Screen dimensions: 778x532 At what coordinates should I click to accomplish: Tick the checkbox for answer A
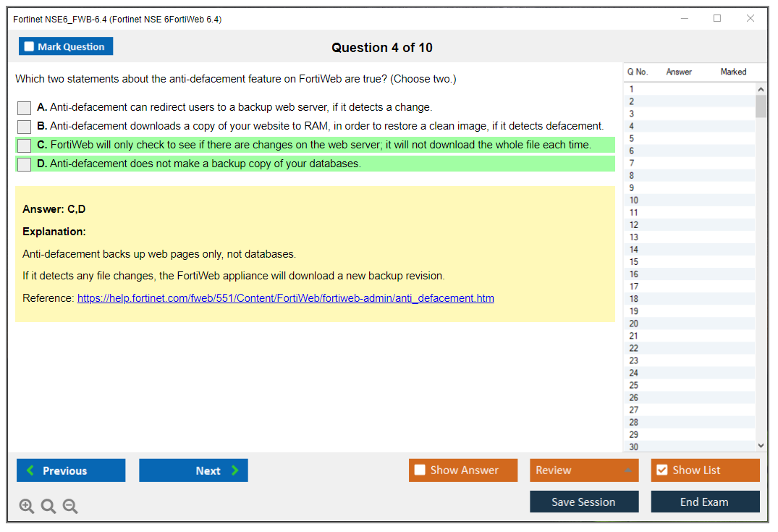[x=25, y=108]
